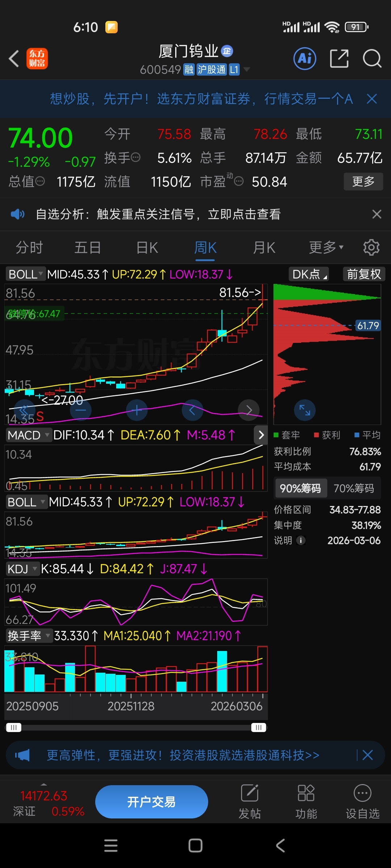Zoom out chart with minus button
Viewport: 391px width, 868px height.
pos(80,410)
